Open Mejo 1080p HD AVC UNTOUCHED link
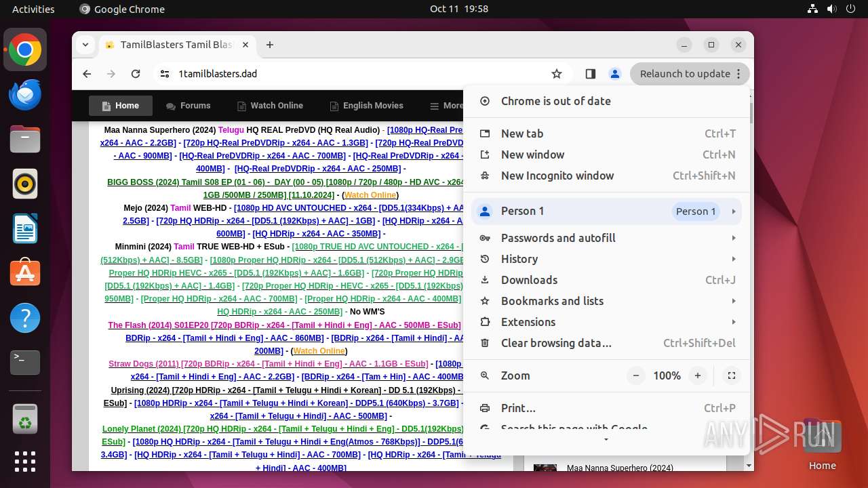The height and width of the screenshot is (488, 868). click(x=349, y=208)
